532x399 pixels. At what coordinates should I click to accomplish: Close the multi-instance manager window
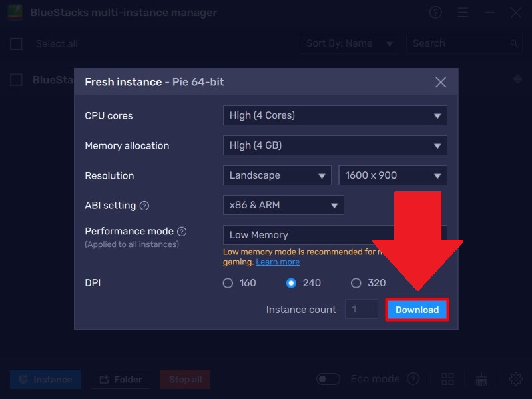tap(516, 13)
